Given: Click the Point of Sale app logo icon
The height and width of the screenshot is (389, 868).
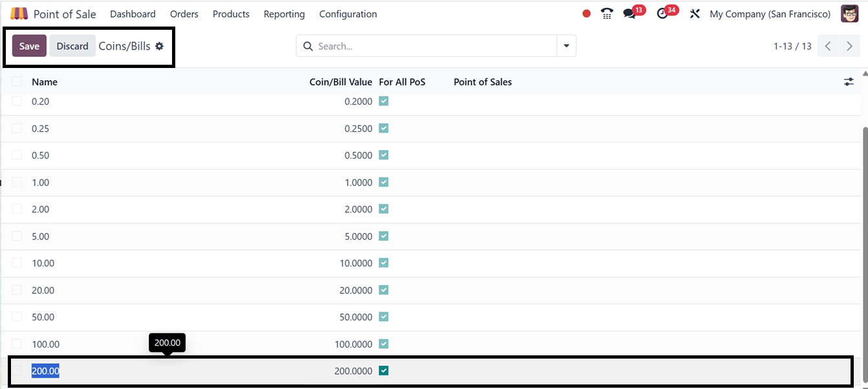Looking at the screenshot, I should pos(19,14).
